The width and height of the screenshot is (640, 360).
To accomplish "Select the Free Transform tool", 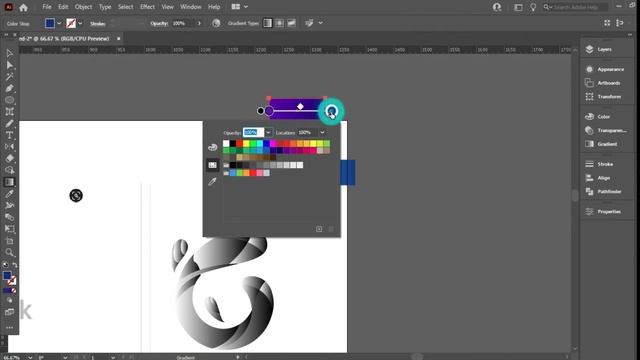I will coord(9,229).
